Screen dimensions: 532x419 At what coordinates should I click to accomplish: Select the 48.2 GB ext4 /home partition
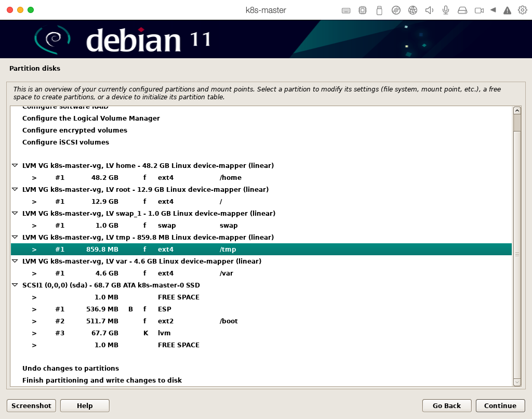pos(261,178)
